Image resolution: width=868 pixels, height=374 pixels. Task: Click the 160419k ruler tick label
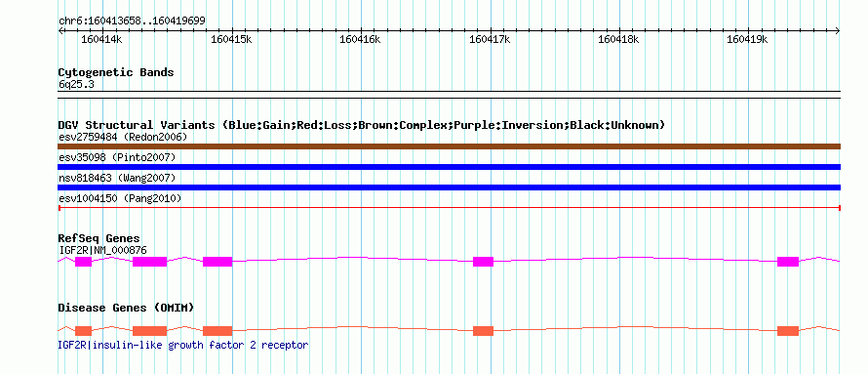747,39
